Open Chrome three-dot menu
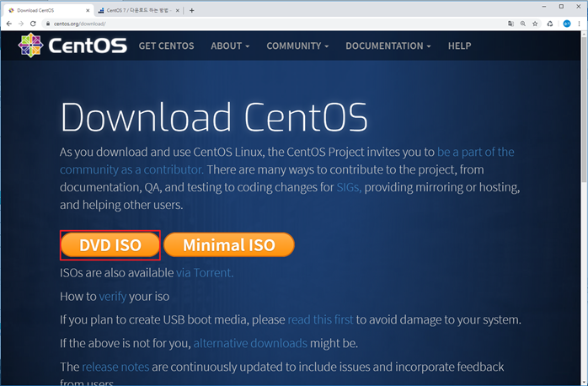The width and height of the screenshot is (588, 386). [579, 24]
